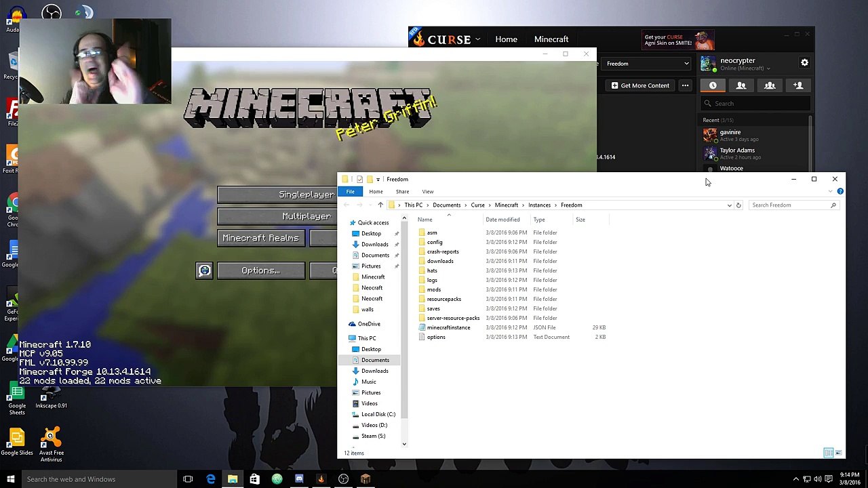This screenshot has height=488, width=868.
Task: Select OneDrive in navigation pane
Action: [x=369, y=324]
